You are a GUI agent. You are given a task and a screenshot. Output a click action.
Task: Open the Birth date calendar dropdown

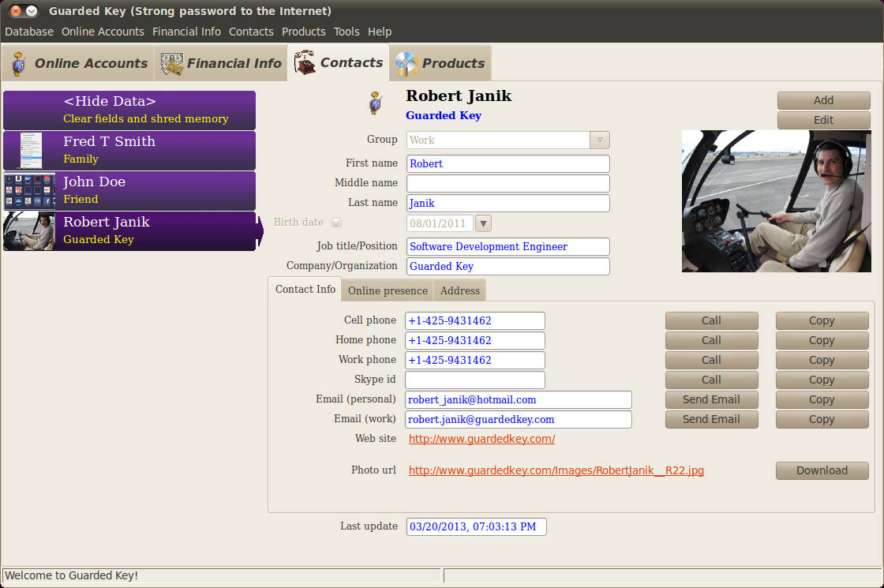click(483, 224)
